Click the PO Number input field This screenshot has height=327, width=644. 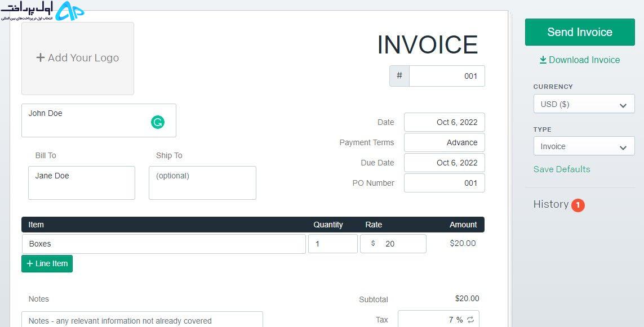(445, 183)
